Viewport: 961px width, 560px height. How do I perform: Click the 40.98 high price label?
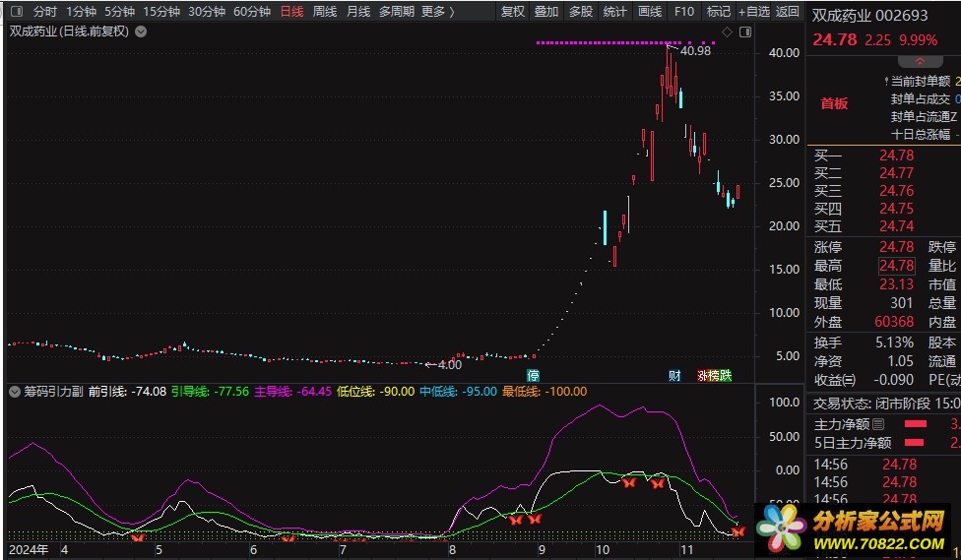coord(695,51)
